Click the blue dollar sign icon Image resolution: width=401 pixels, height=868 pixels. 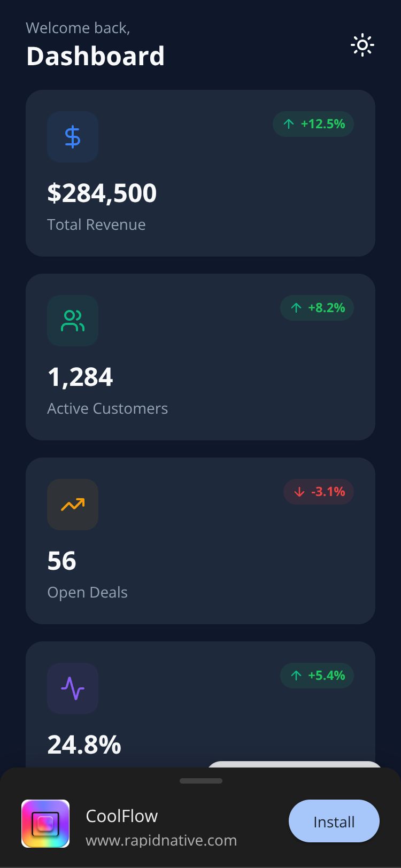(x=73, y=137)
